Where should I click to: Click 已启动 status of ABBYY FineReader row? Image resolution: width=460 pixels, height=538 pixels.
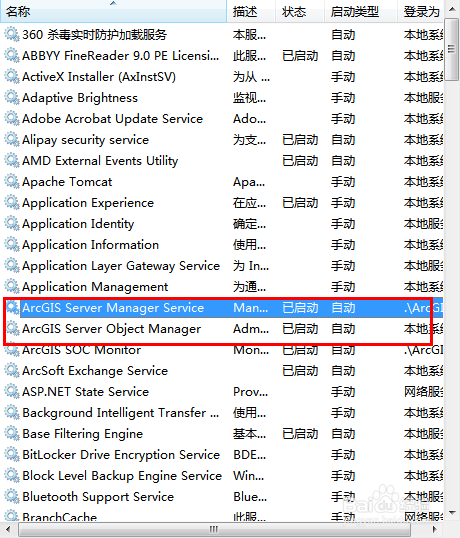coord(300,56)
